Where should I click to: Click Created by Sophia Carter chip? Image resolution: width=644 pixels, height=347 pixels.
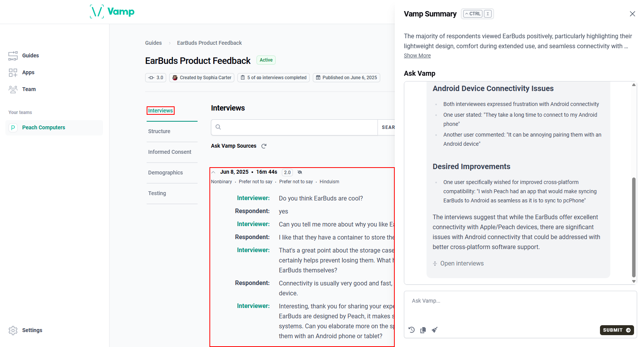coord(202,78)
